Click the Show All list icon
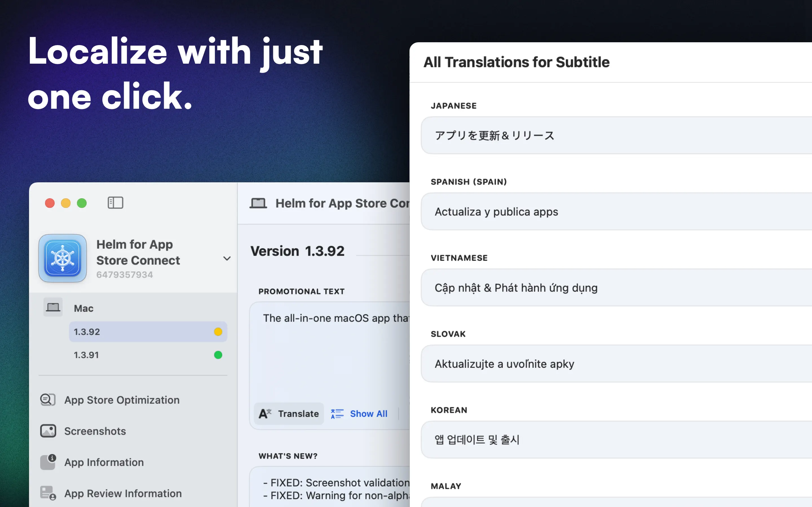812x507 pixels. coord(337,414)
